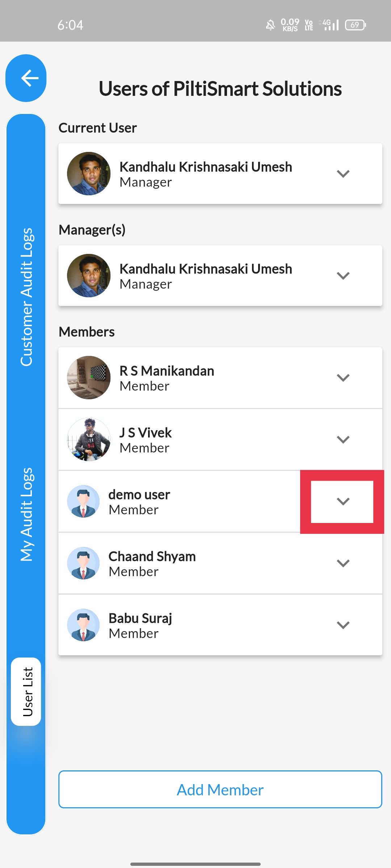Select R S Manikandan's avatar
Viewport: 391px width, 868px height.
89,378
